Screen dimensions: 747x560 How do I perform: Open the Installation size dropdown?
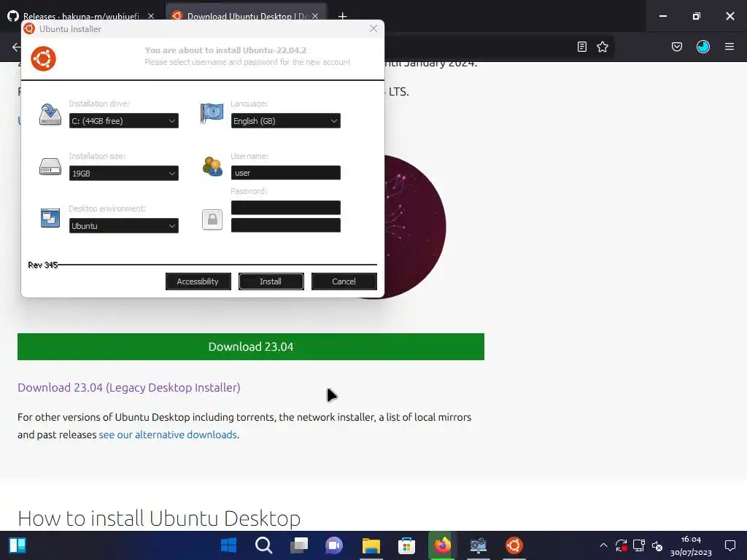124,174
